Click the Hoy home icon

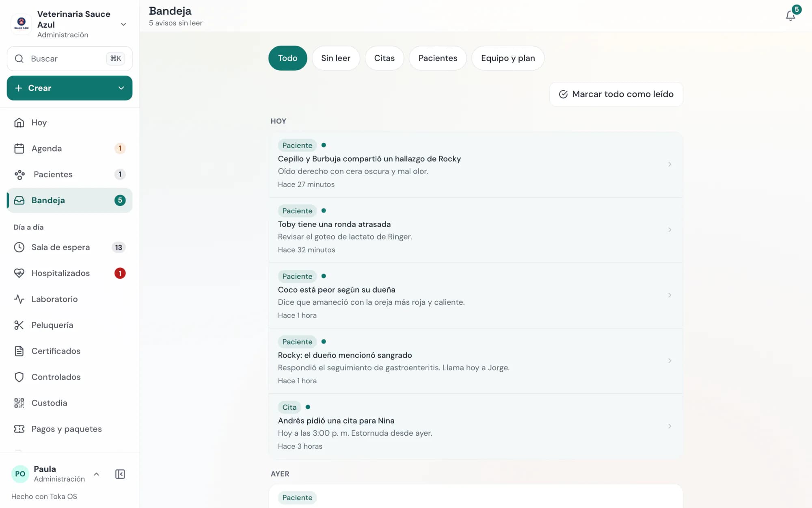click(19, 122)
